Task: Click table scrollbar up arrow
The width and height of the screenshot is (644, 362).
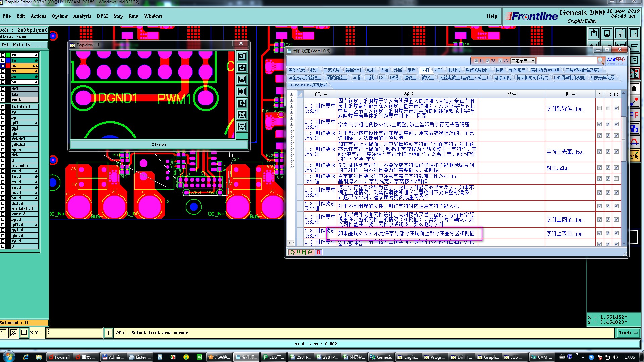Action: pyautogui.click(x=624, y=94)
